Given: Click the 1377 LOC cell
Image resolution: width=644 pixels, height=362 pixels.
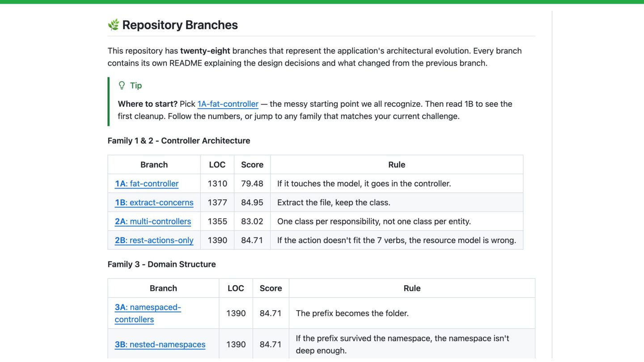Looking at the screenshot, I should tap(217, 202).
